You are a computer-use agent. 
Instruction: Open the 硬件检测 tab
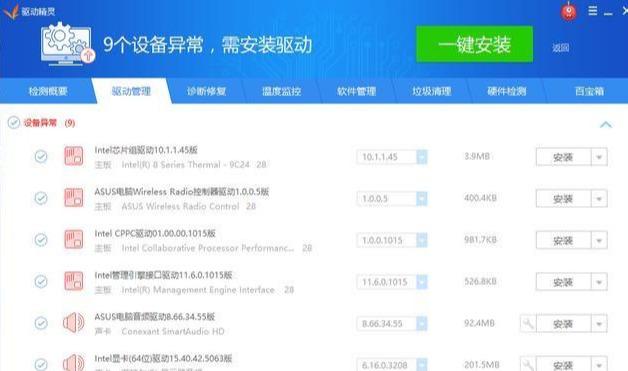pos(507,91)
